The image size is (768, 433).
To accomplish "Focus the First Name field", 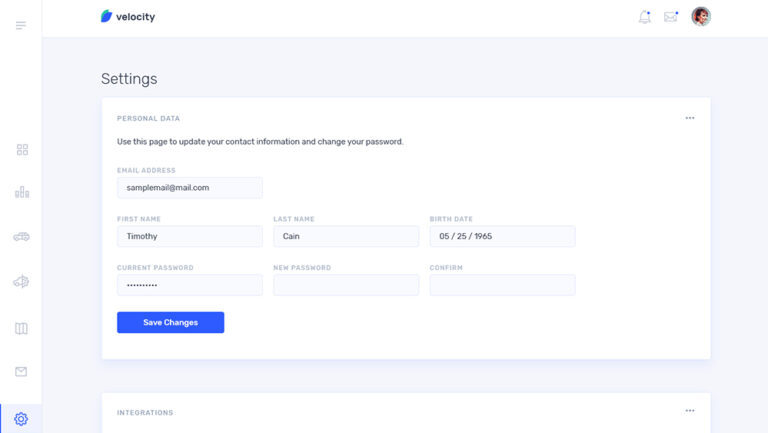I will pyautogui.click(x=189, y=236).
